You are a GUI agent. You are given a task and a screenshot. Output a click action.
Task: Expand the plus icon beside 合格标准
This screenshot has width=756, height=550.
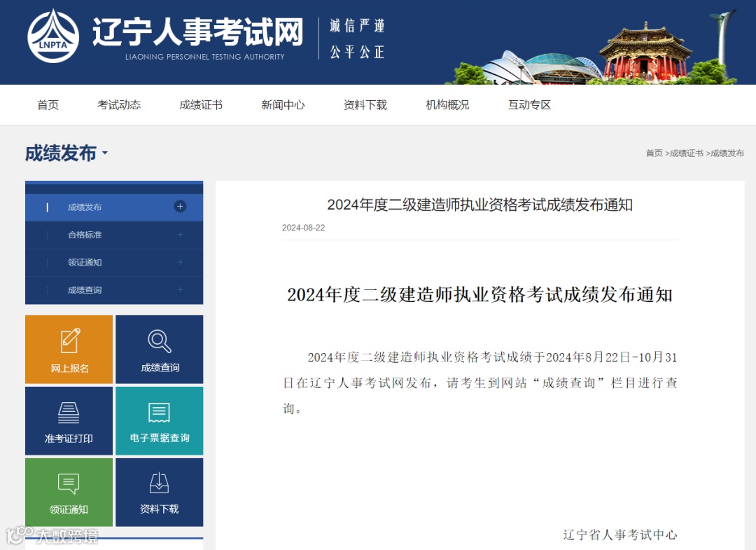[x=180, y=235]
